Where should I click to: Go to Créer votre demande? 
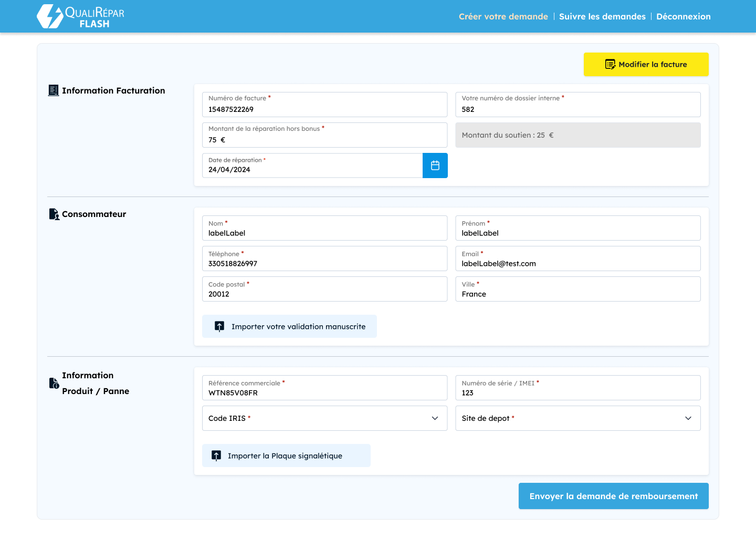pyautogui.click(x=503, y=17)
